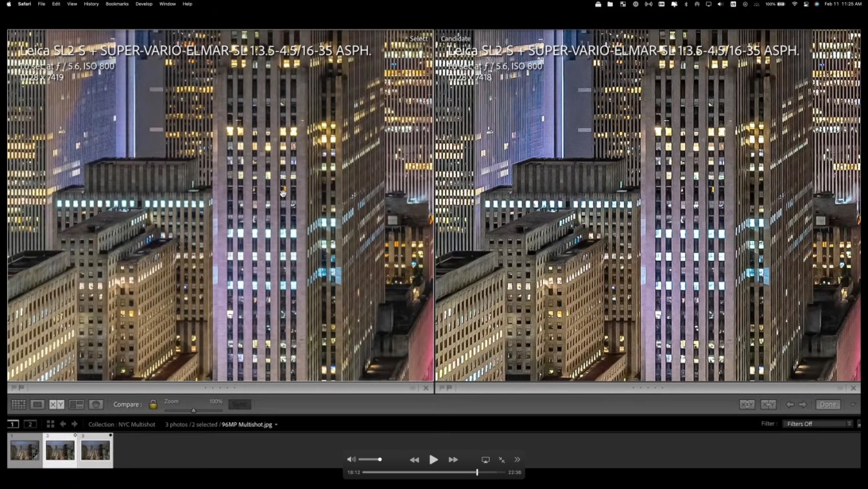Open the Bookmarks menu

pos(117,4)
